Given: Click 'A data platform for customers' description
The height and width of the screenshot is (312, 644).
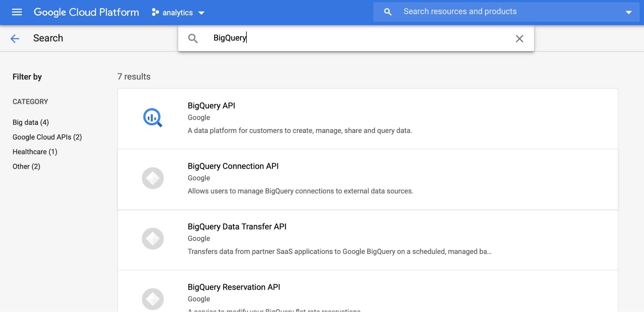Looking at the screenshot, I should coord(300,131).
